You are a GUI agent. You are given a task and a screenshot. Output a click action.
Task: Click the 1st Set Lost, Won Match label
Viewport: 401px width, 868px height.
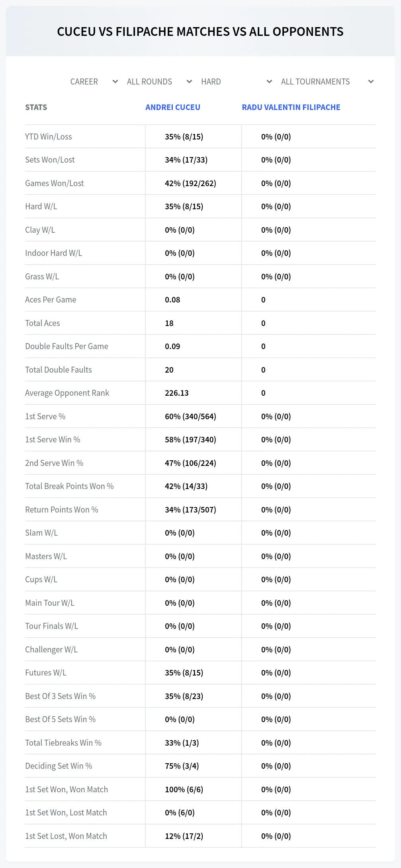(x=66, y=836)
